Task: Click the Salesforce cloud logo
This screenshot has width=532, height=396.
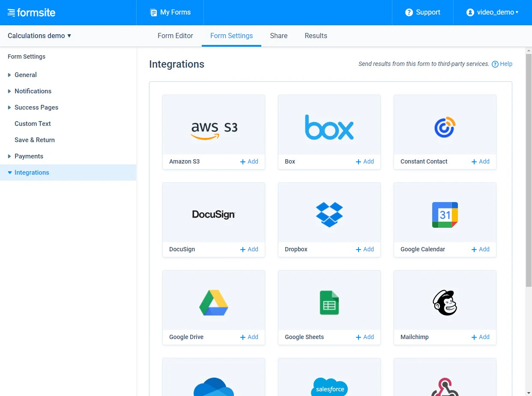Action: [x=329, y=387]
